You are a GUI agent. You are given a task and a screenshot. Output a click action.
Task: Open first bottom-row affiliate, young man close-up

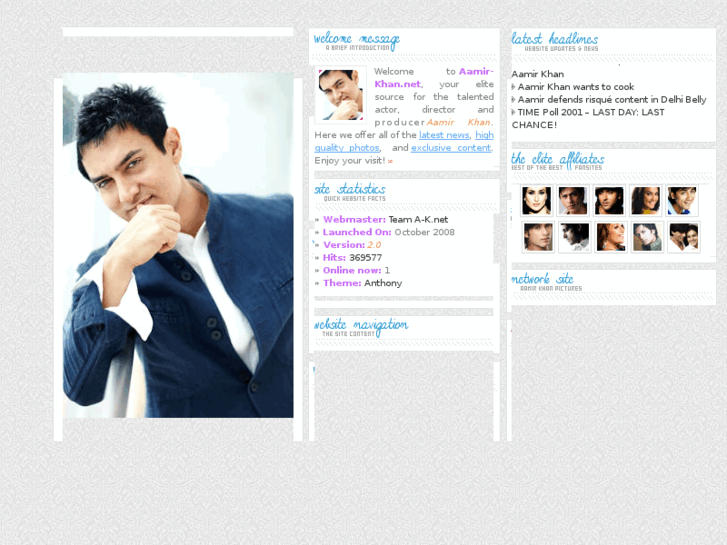click(538, 237)
